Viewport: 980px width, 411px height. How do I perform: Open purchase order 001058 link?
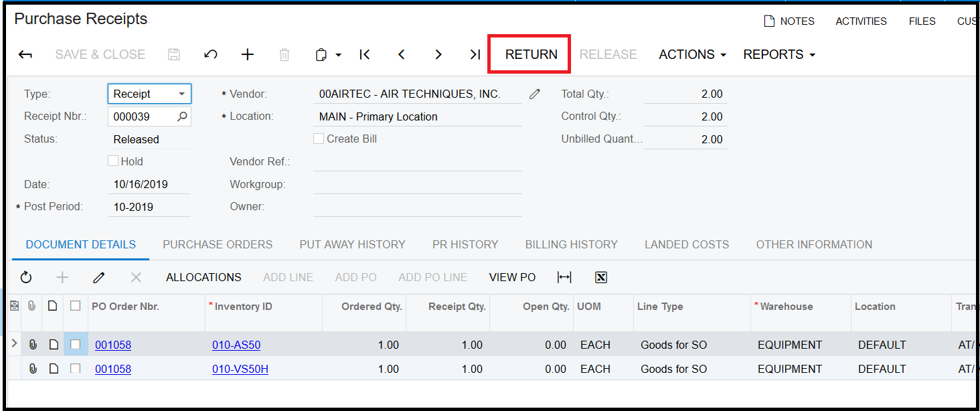click(x=112, y=344)
